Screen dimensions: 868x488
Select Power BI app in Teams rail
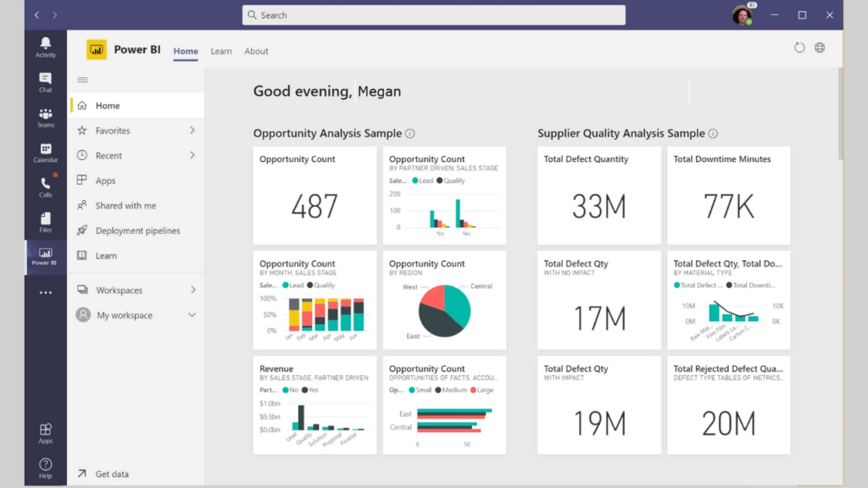coord(46,257)
